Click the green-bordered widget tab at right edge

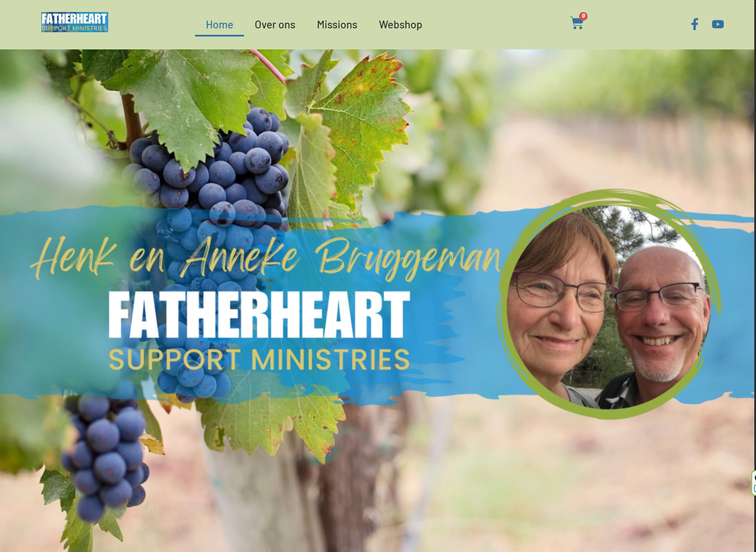coord(754,483)
